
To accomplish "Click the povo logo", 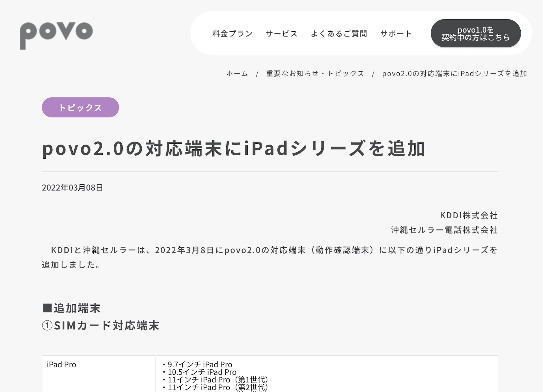I will pyautogui.click(x=56, y=35).
